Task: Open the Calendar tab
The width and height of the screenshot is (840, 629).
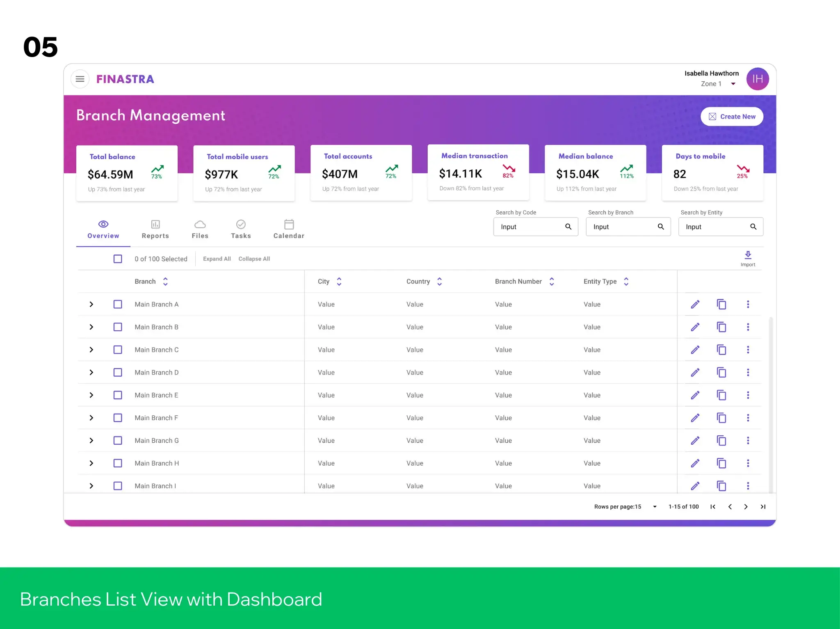Action: coord(289,229)
